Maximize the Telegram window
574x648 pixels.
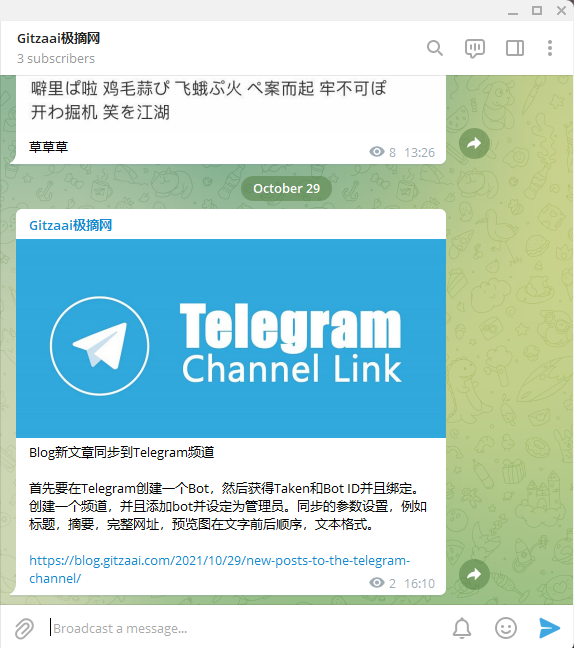tap(537, 10)
